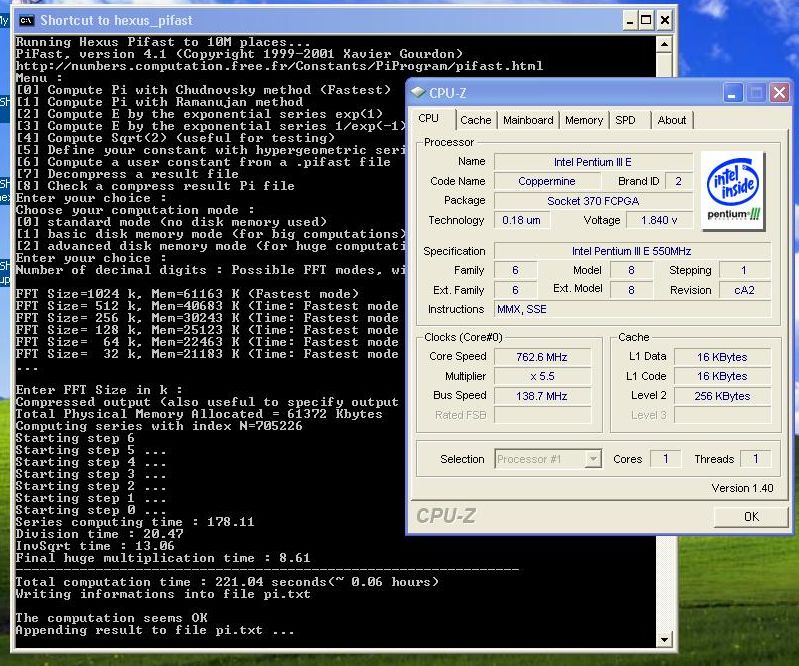The height and width of the screenshot is (666, 799).
Task: Click the Brand ID value '2'
Action: coord(678,181)
